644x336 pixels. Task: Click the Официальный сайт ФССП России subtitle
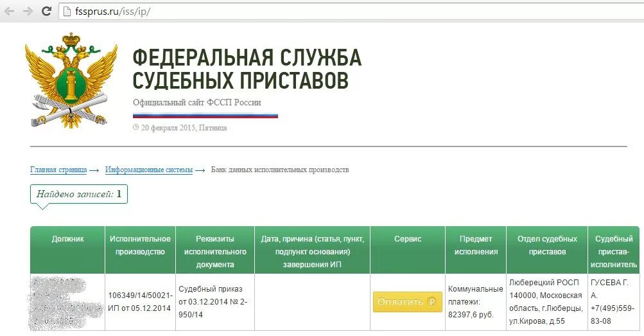click(196, 102)
